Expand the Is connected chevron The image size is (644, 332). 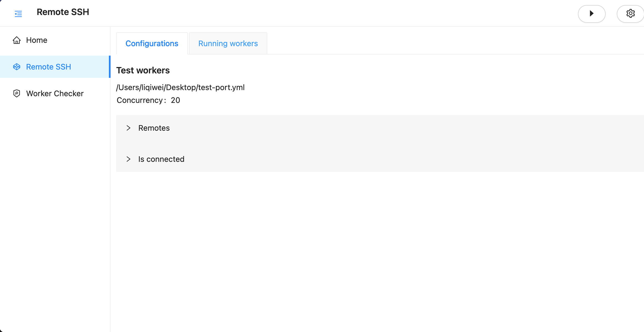(128, 159)
